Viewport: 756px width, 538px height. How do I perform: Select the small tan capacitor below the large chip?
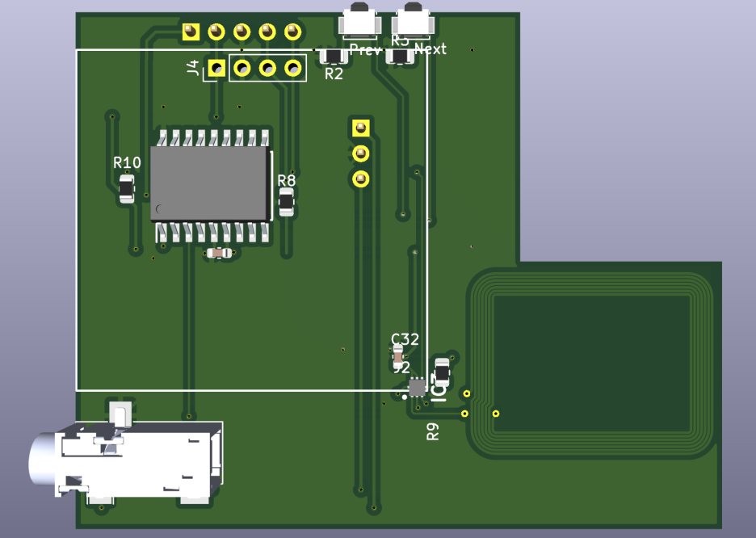pyautogui.click(x=219, y=253)
